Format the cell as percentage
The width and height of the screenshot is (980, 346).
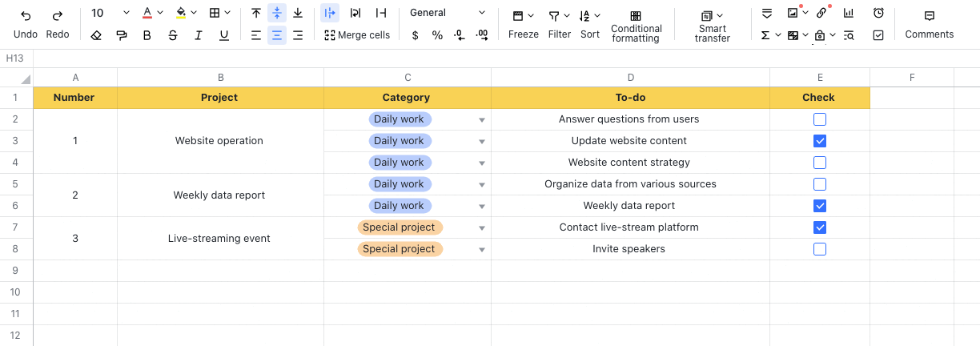437,35
